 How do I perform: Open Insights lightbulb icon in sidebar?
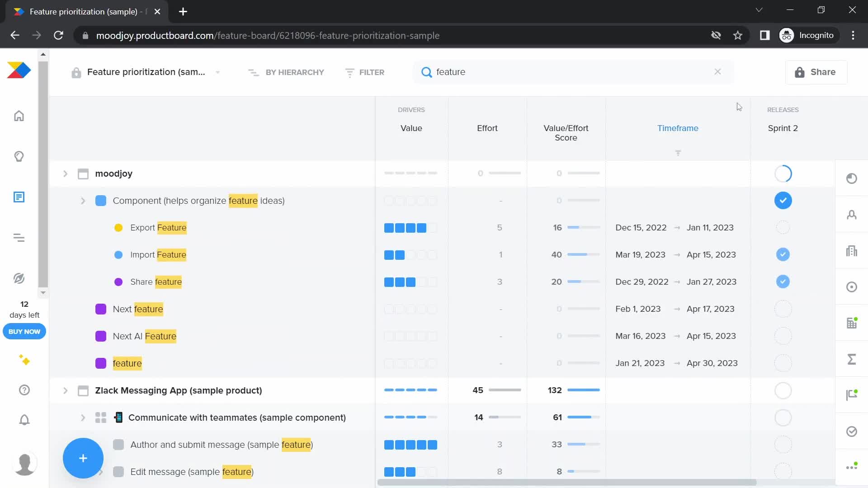click(x=19, y=156)
